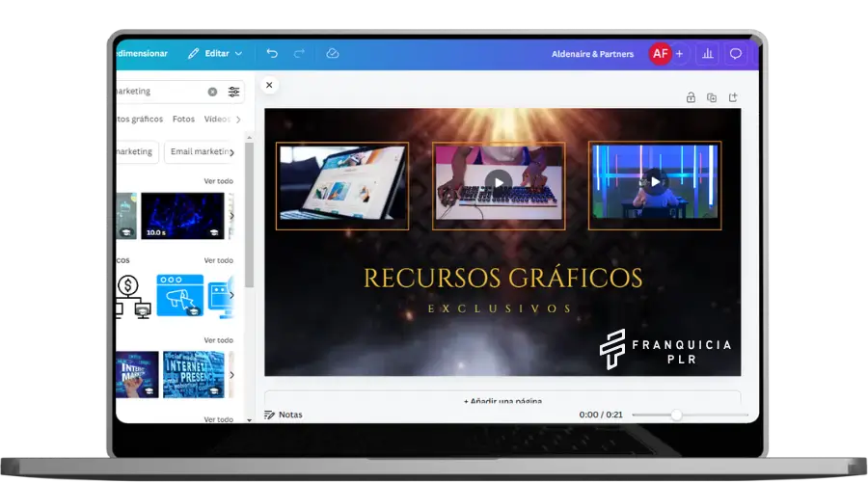Switch to the Fotos tab
The width and height of the screenshot is (868, 482).
183,119
